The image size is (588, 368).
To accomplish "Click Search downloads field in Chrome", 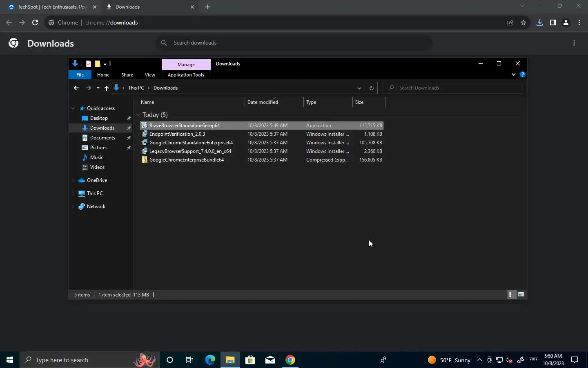I will pos(294,43).
